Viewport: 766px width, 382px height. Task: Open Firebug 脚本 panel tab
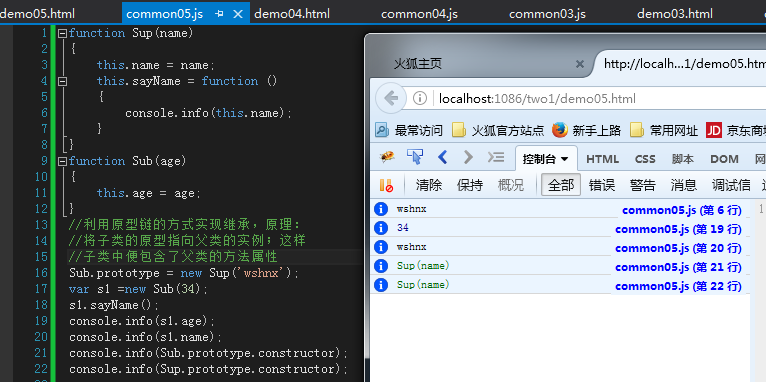coord(682,159)
